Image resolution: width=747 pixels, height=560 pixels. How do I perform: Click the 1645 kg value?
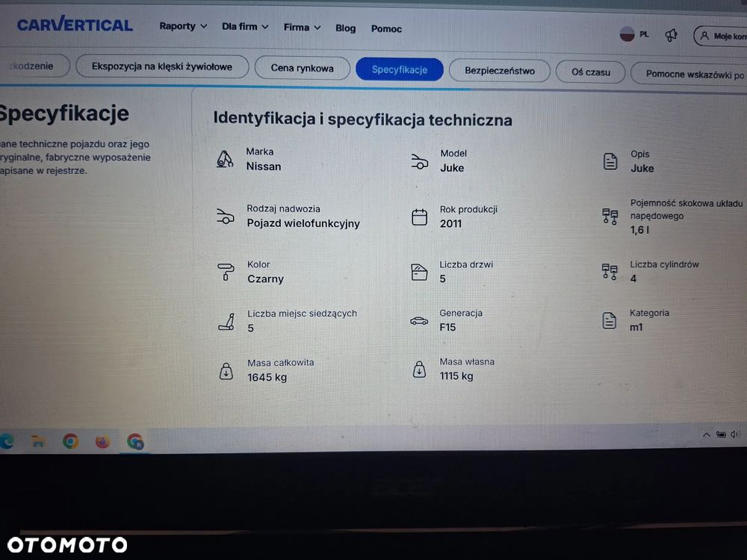(x=267, y=377)
